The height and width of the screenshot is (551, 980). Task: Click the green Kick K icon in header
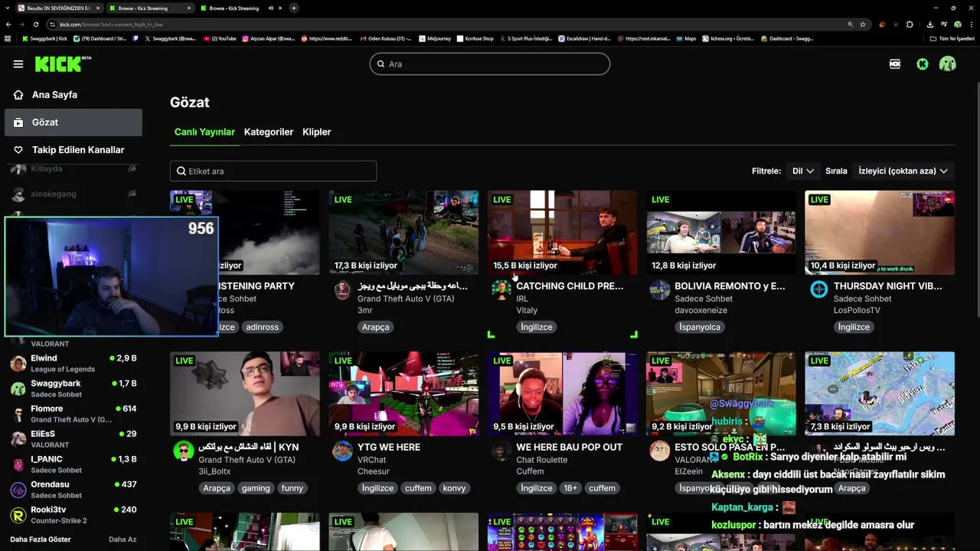(x=923, y=64)
